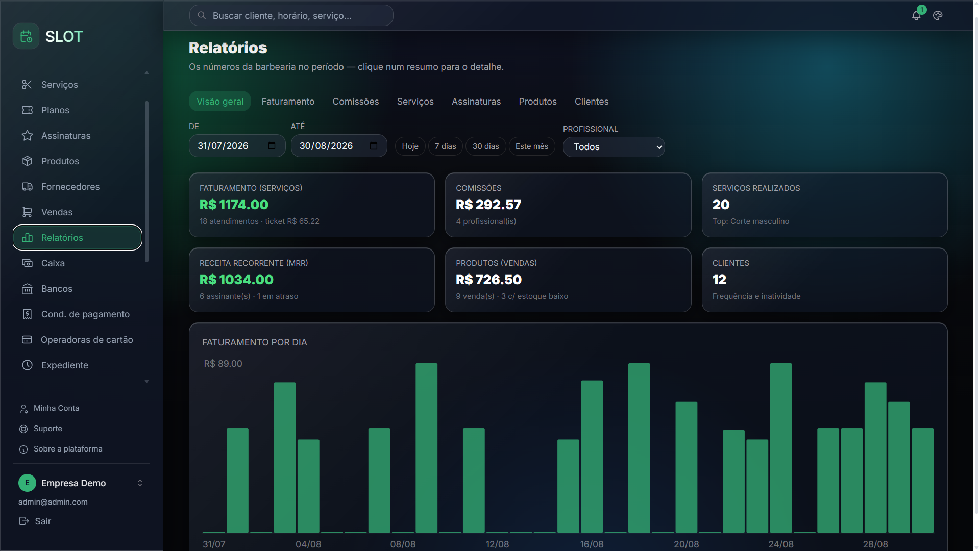Open the Receita Recorrente (MRR) card
Viewport: 980px width, 551px height.
[x=312, y=280]
